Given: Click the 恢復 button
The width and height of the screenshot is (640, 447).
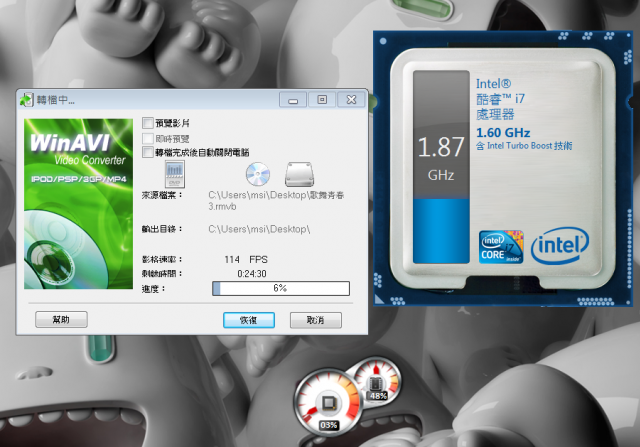Looking at the screenshot, I should click(249, 320).
